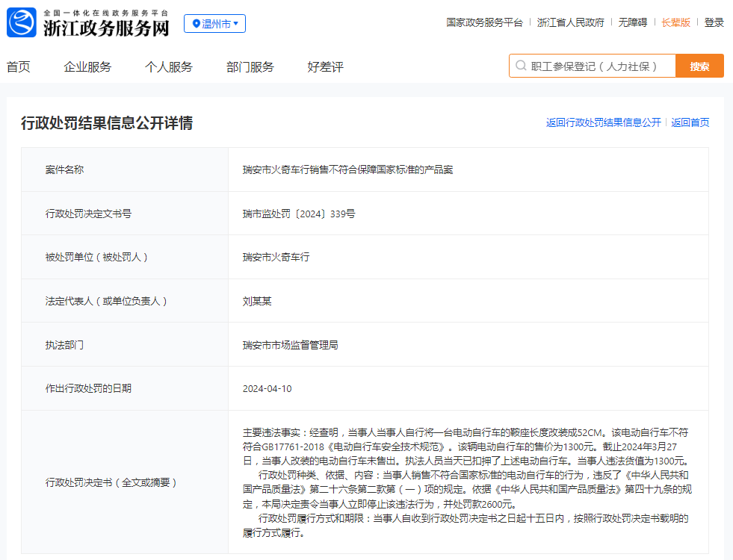Visit 浙江省人民政府 link
The image size is (733, 560).
pos(571,22)
